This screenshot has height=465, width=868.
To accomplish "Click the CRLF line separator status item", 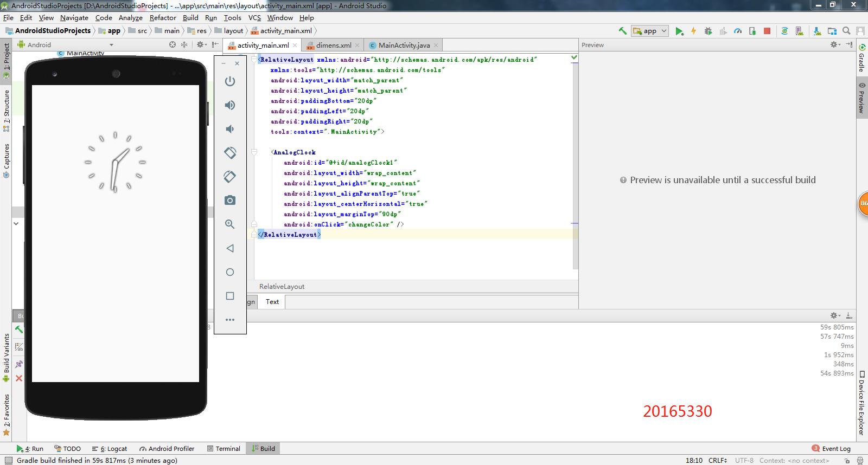I will [x=717, y=460].
